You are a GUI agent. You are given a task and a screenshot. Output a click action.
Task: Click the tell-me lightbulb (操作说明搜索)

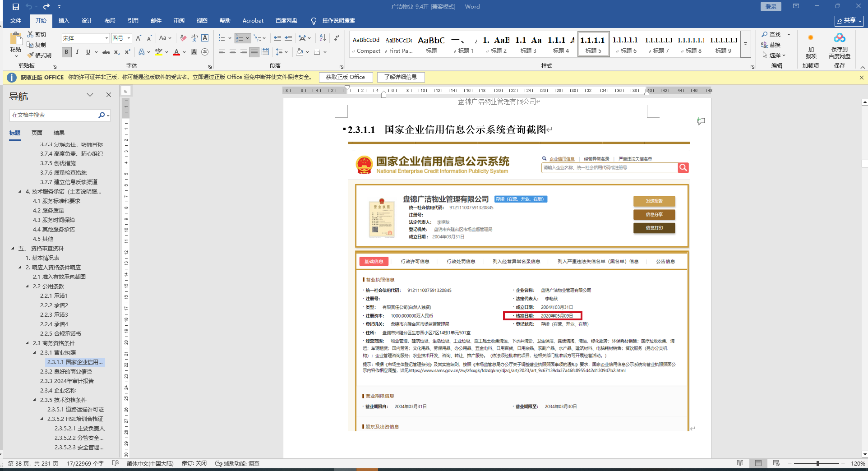pyautogui.click(x=314, y=21)
